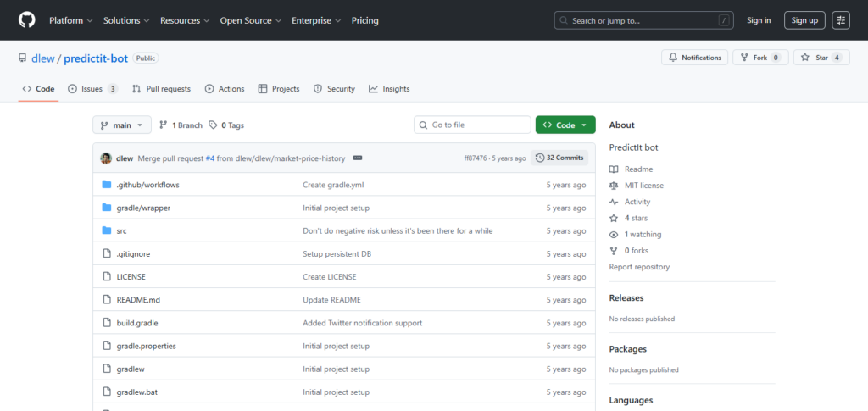This screenshot has height=411, width=868.
Task: Switch to the Issues tab
Action: coord(92,89)
